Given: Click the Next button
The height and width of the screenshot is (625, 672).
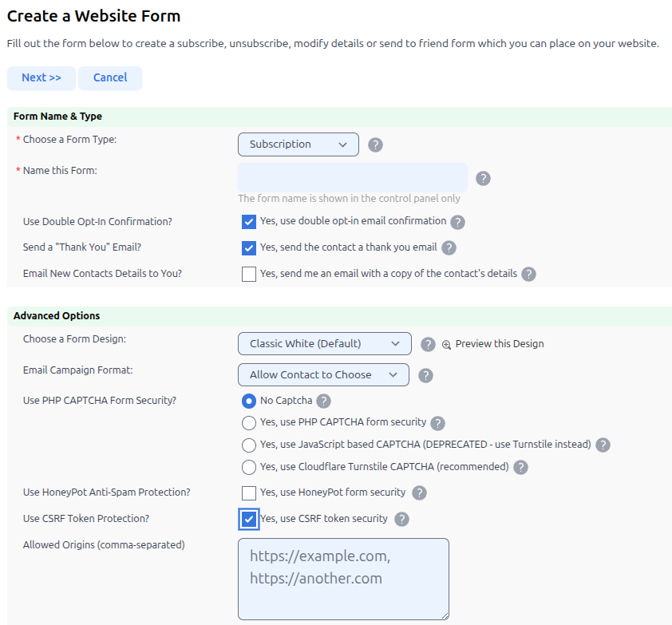Looking at the screenshot, I should click(41, 77).
